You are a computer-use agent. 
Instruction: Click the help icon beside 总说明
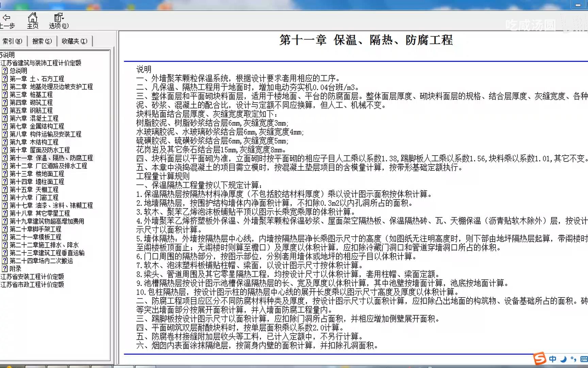click(4, 71)
